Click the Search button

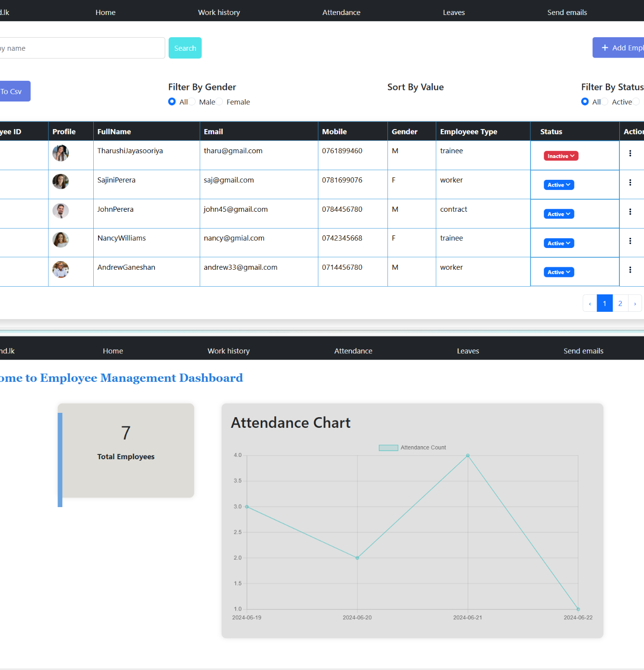tap(185, 48)
